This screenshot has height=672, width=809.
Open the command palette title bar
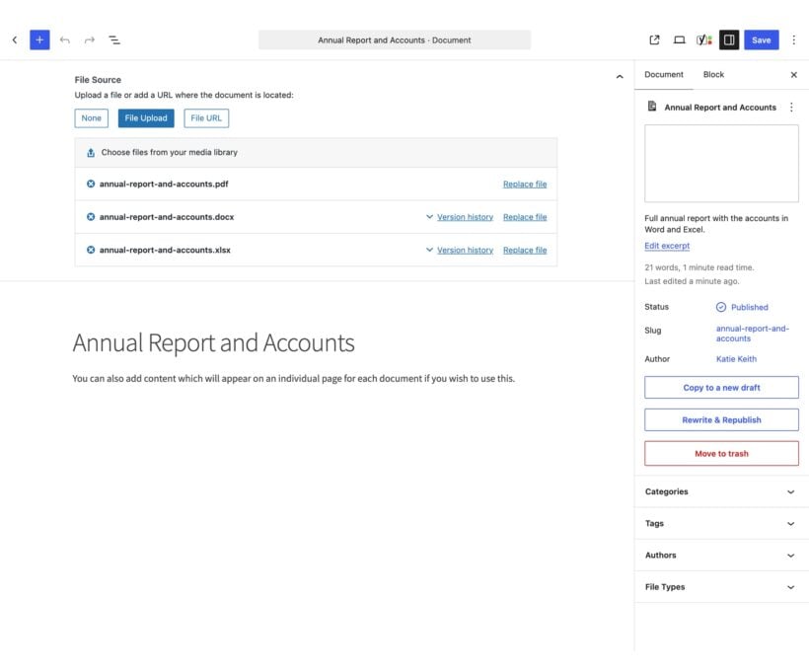(395, 39)
